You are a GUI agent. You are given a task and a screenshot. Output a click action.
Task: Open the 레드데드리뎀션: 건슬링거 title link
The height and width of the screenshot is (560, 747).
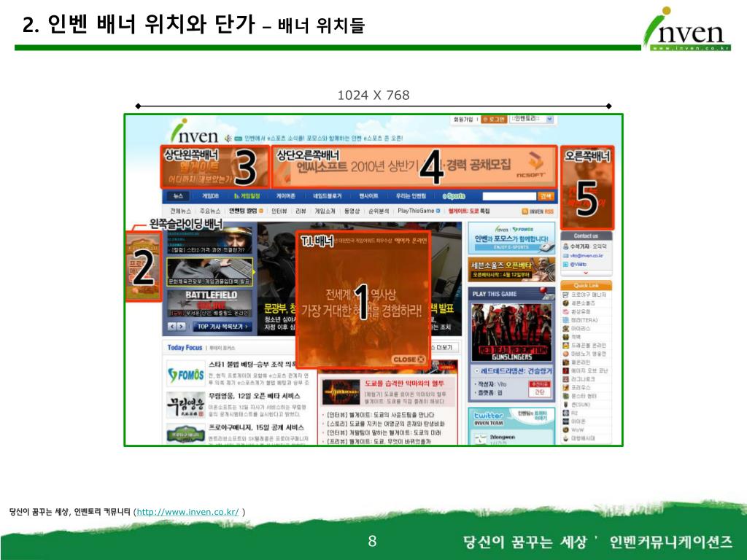[x=516, y=370]
